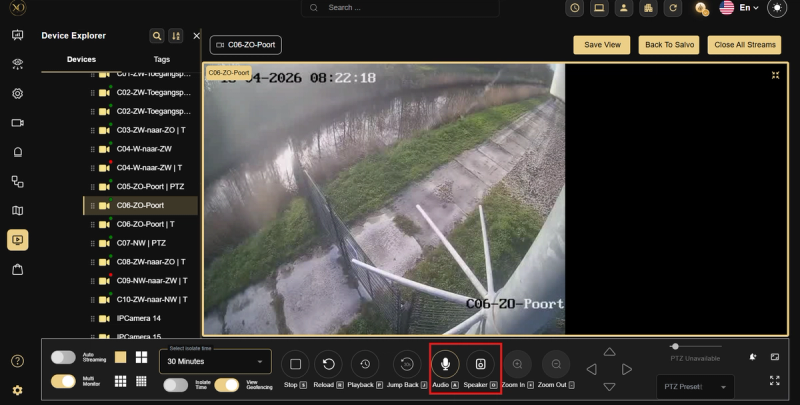800x405 pixels.
Task: Select the 3x3 grid layout
Action: (120, 381)
